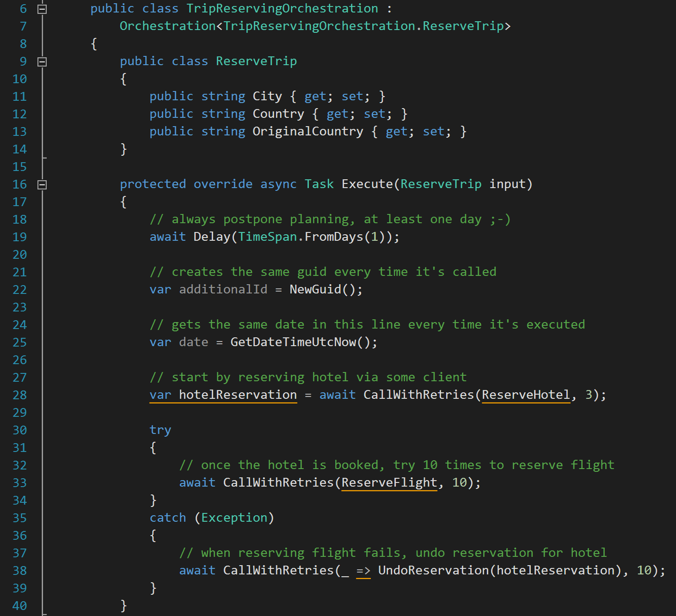Collapse the Execute method body
676x616 pixels.
click(x=42, y=184)
